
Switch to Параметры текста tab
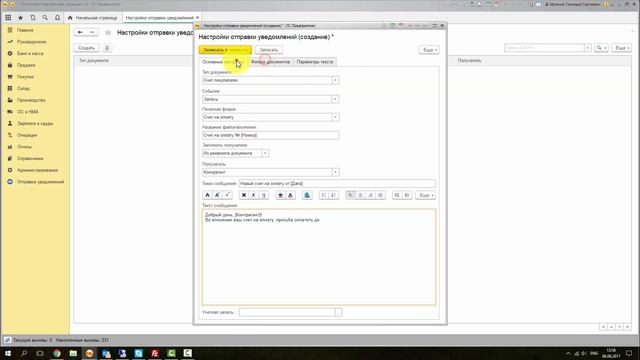(315, 62)
